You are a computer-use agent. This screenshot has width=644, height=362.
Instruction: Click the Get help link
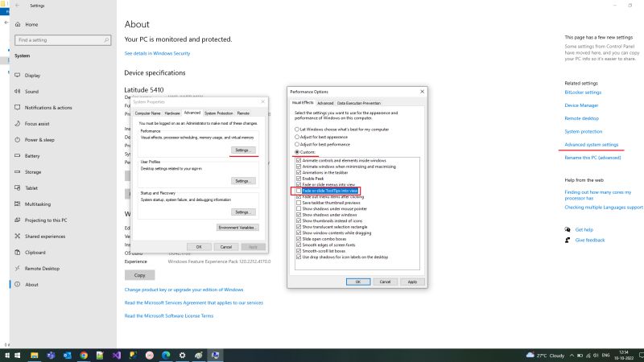point(584,230)
